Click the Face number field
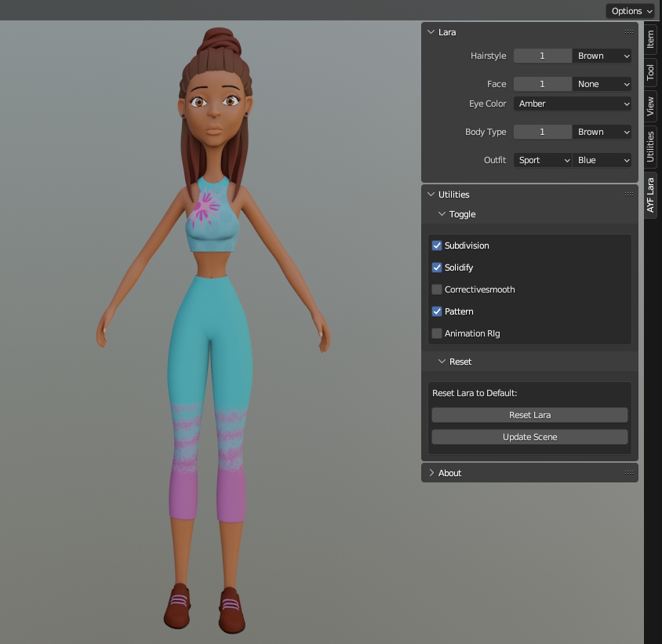The height and width of the screenshot is (644, 662). coord(542,84)
